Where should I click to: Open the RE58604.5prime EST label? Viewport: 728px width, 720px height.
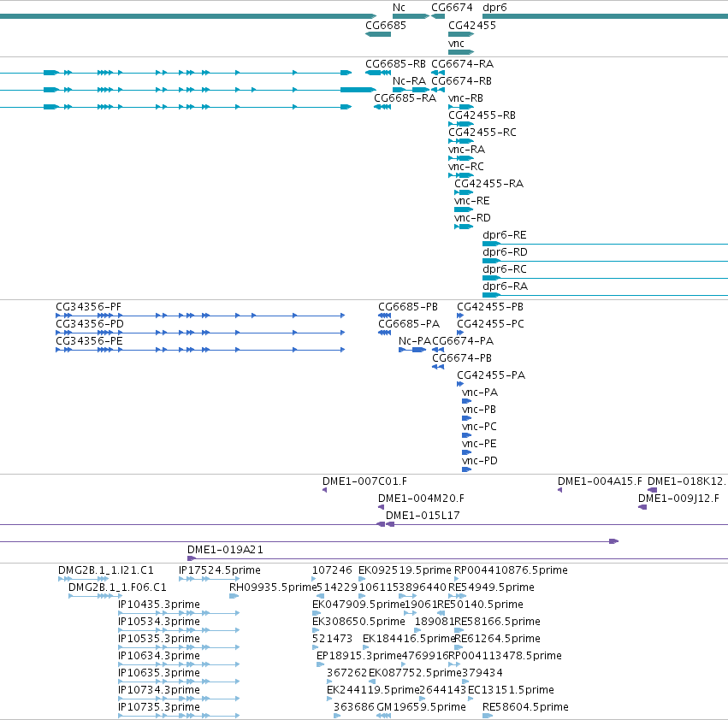[x=525, y=707]
